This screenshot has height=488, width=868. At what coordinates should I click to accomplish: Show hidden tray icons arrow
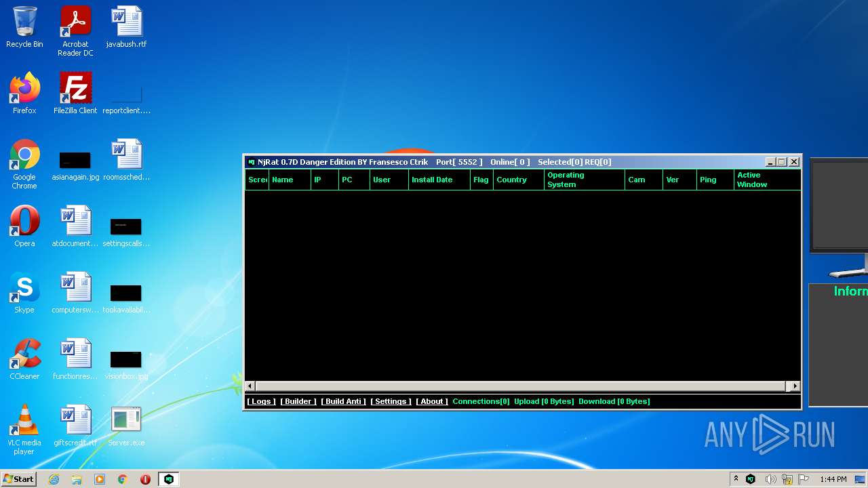coord(736,479)
